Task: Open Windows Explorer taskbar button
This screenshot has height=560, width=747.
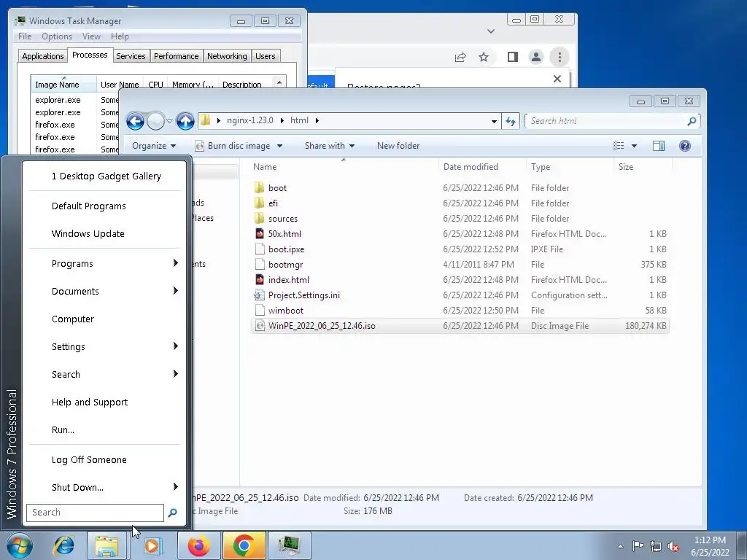Action: tap(107, 545)
